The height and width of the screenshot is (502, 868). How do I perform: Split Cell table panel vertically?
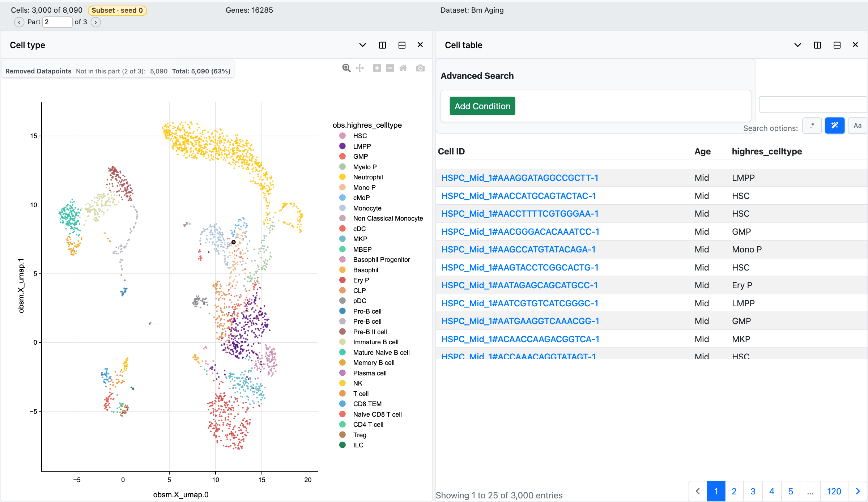tap(817, 45)
